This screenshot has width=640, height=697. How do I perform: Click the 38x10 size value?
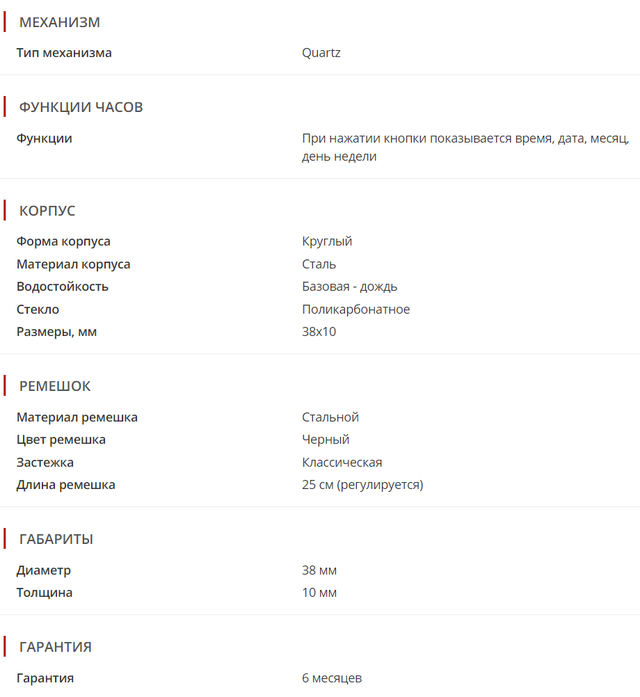coord(319,331)
